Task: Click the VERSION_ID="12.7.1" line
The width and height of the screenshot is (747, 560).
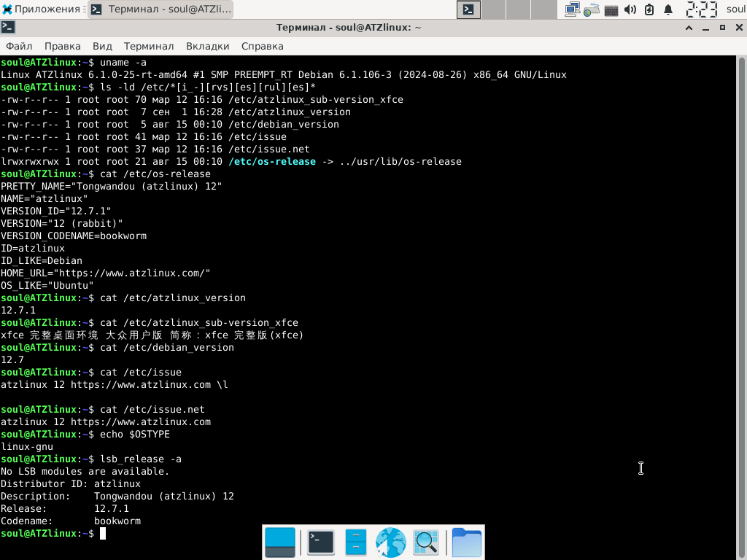Action: 55,211
